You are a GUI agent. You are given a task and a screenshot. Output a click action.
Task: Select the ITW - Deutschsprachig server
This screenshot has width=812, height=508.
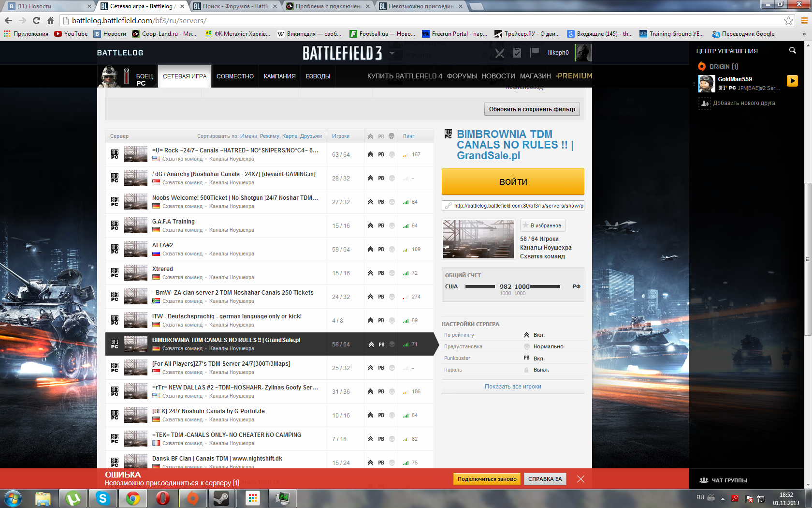click(269, 320)
